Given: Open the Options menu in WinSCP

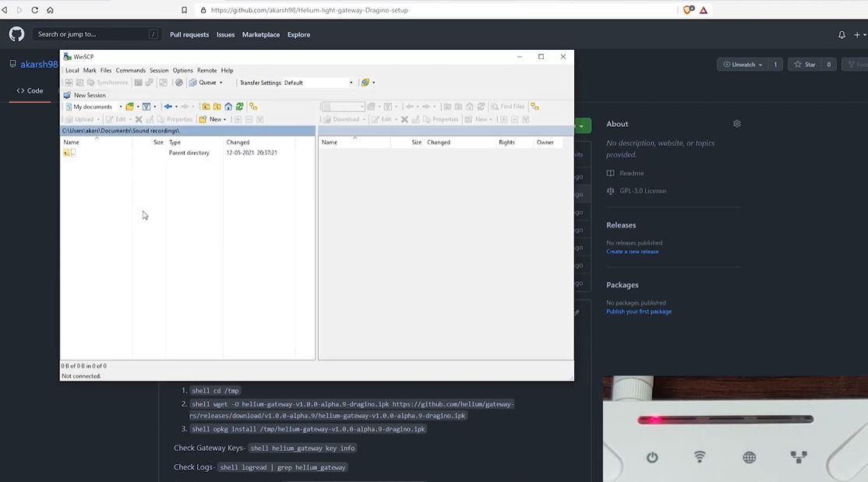Looking at the screenshot, I should coord(182,70).
